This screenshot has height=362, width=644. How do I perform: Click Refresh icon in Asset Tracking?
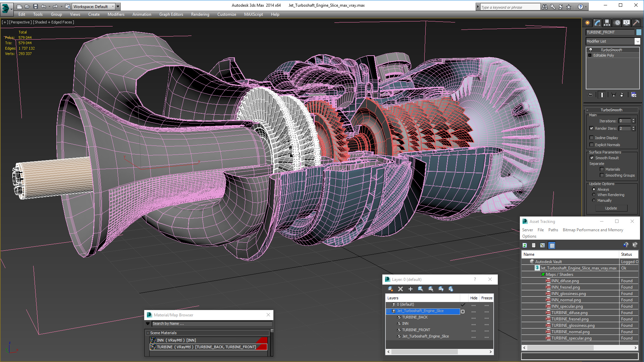pos(525,245)
